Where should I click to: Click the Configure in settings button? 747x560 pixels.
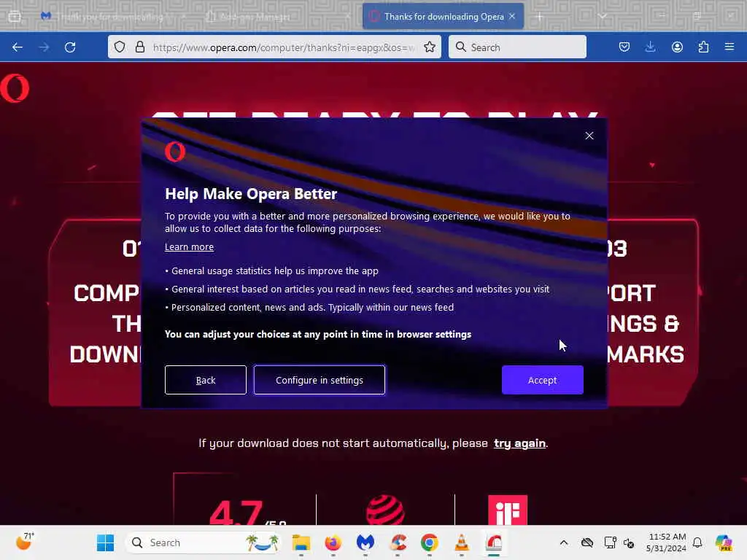(320, 380)
